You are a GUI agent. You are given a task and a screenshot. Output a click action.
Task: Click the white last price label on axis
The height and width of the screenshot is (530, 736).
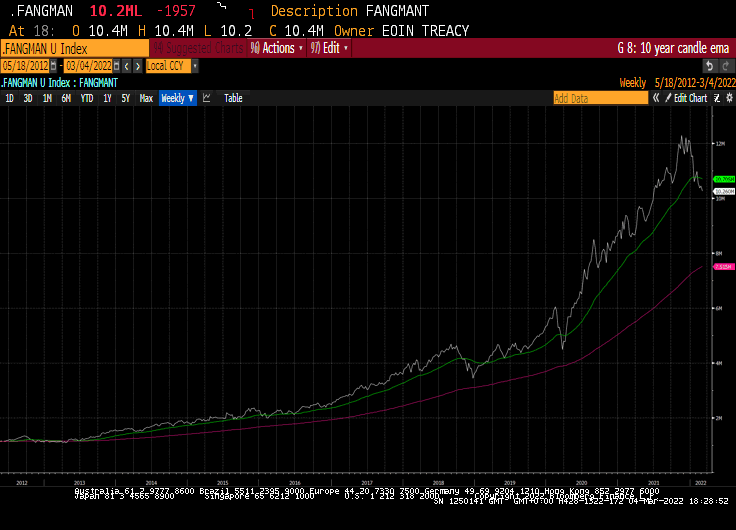point(724,192)
